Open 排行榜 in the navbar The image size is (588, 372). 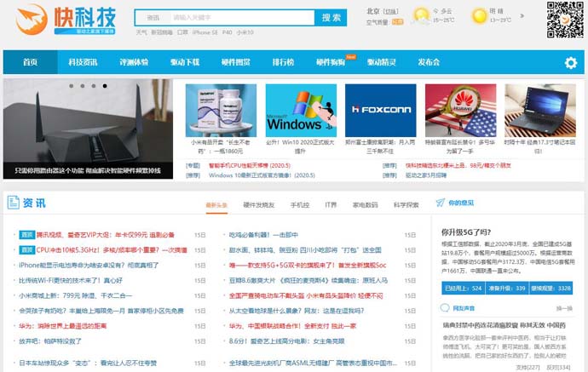(283, 62)
